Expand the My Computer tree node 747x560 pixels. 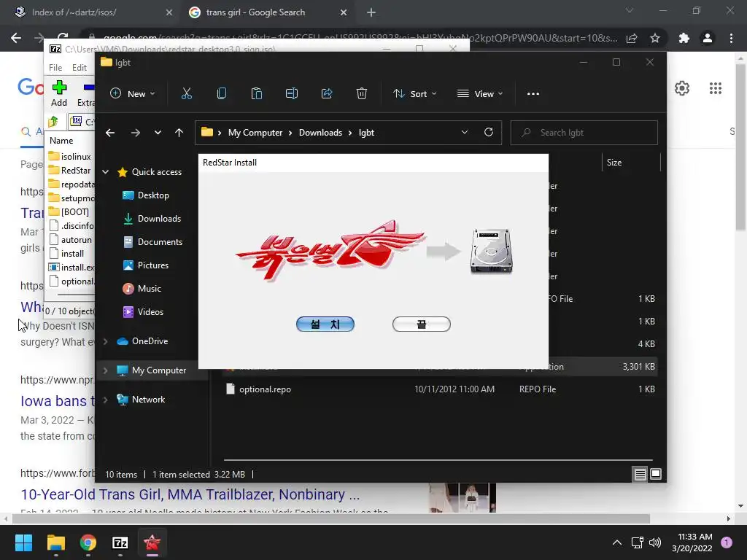106,370
